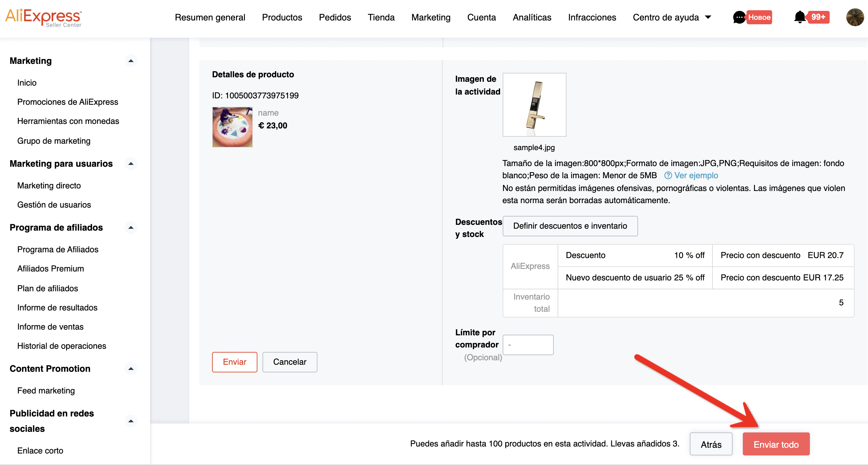This screenshot has width=868, height=465.
Task: Open the Productos menu
Action: coord(282,18)
